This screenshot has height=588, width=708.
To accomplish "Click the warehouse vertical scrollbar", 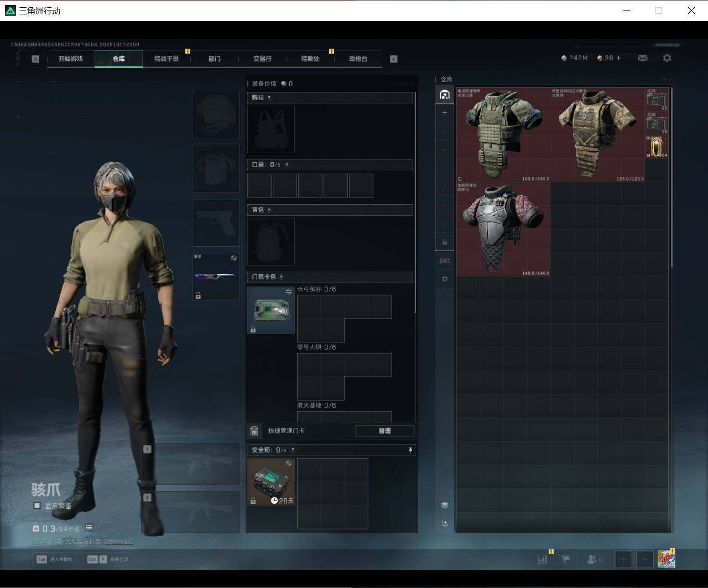I will coord(672,177).
